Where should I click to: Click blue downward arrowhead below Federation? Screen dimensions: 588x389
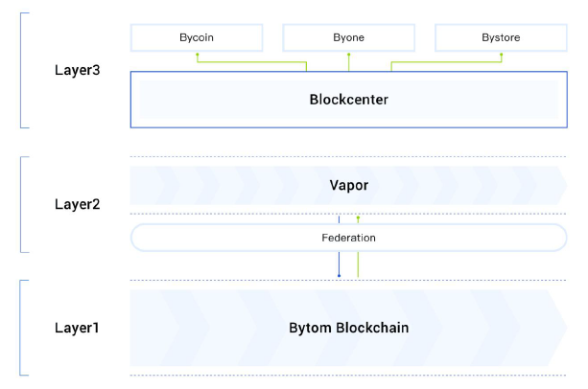339,276
